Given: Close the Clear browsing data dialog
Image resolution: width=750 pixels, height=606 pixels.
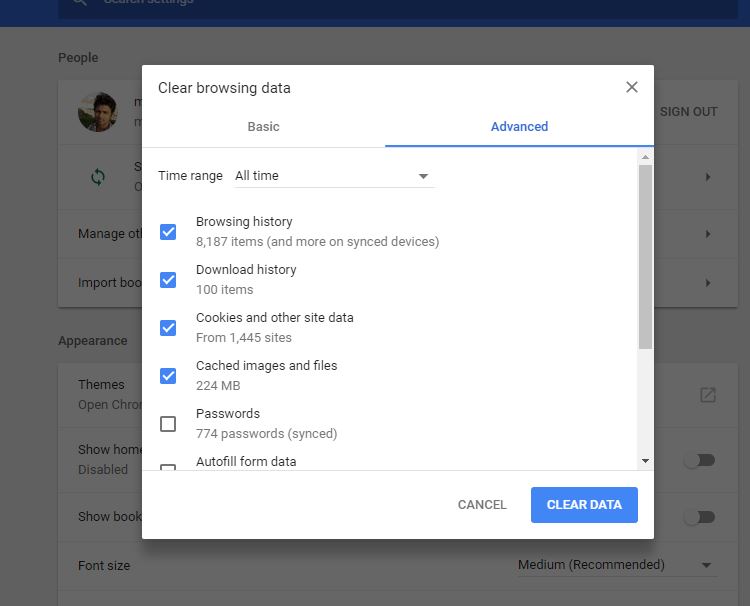Looking at the screenshot, I should click(631, 87).
